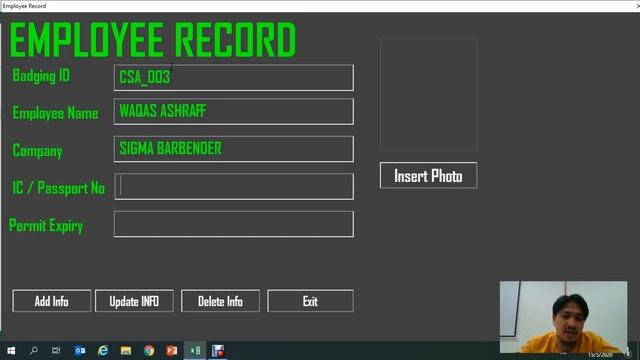Exit the Employee Record form
Image resolution: width=640 pixels, height=360 pixels.
click(x=310, y=301)
